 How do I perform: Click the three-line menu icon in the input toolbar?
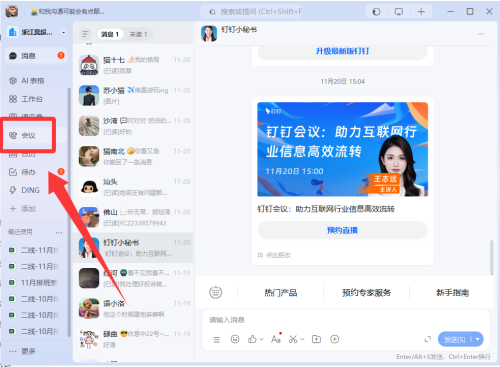coord(217,340)
